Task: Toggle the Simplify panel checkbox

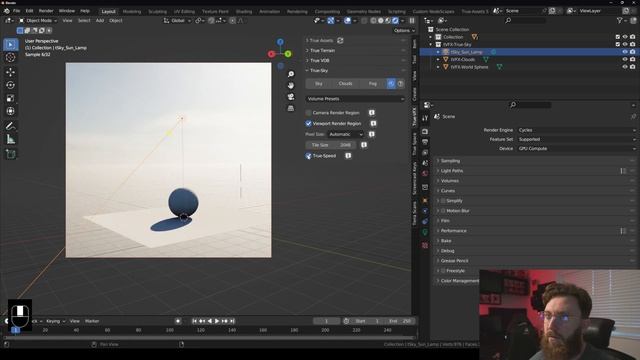Action: tap(443, 201)
